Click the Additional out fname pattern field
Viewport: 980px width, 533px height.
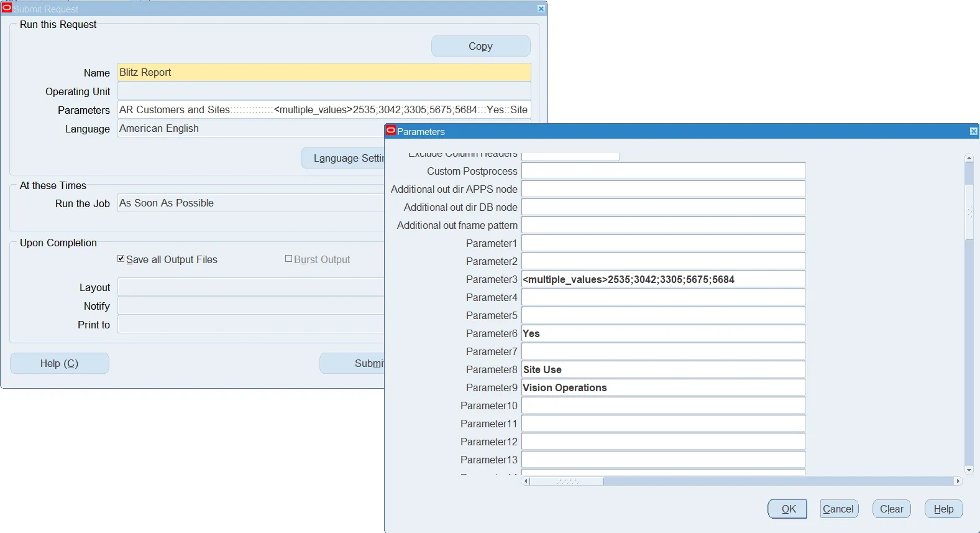(664, 225)
